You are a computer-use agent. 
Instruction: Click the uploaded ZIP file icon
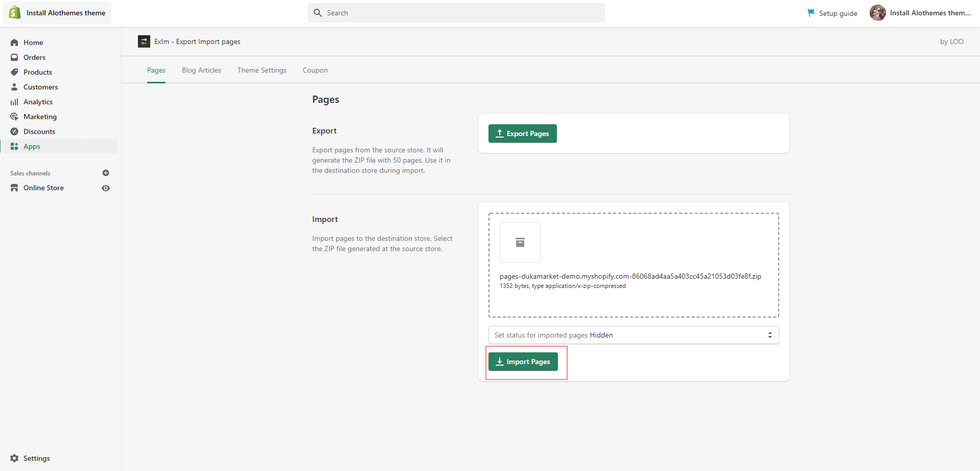point(520,242)
